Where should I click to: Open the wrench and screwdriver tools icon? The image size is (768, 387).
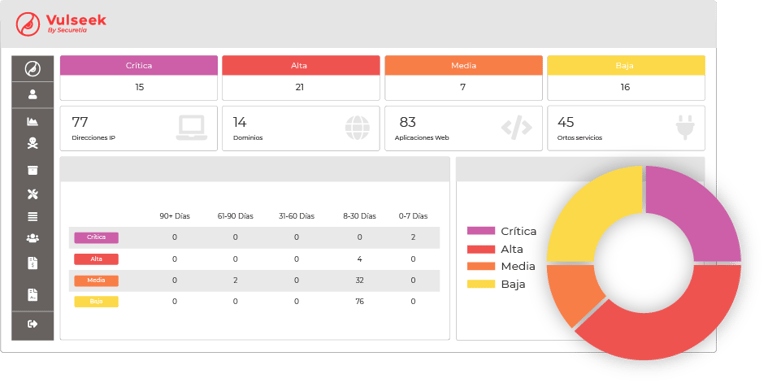(33, 194)
